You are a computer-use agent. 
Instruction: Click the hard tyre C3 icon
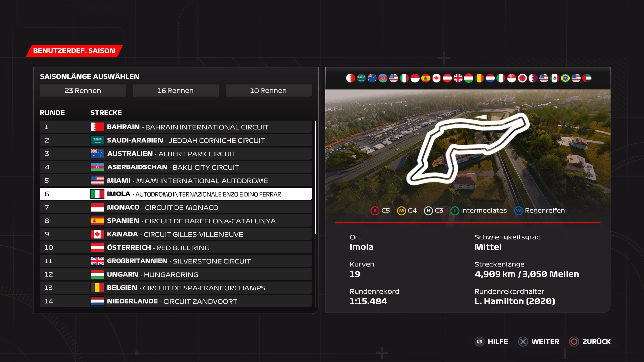pos(428,211)
